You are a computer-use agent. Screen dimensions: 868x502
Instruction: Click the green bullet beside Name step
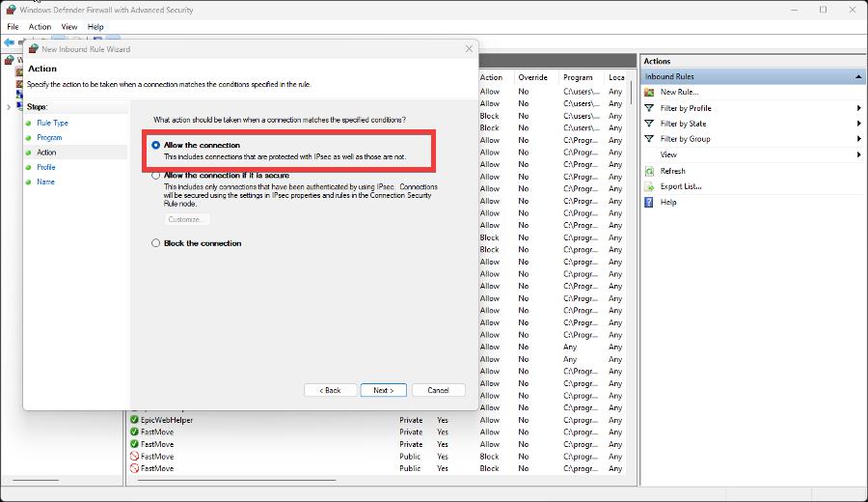click(28, 181)
